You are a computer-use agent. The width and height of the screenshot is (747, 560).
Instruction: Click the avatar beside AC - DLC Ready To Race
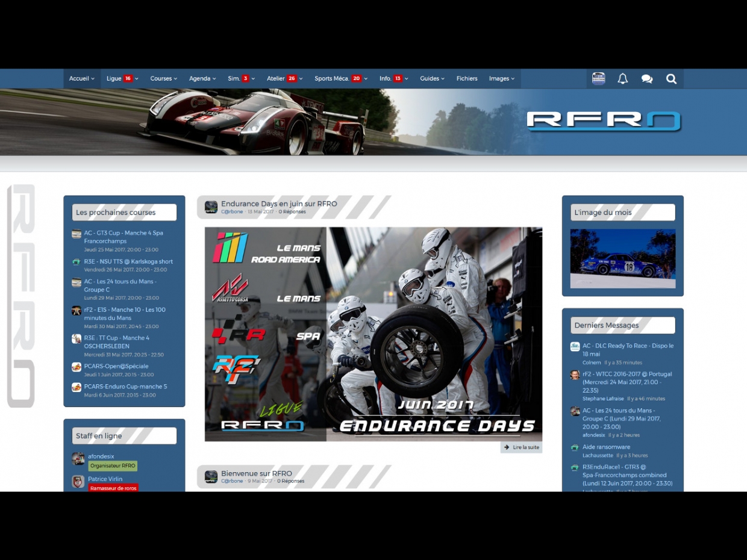[x=575, y=346]
